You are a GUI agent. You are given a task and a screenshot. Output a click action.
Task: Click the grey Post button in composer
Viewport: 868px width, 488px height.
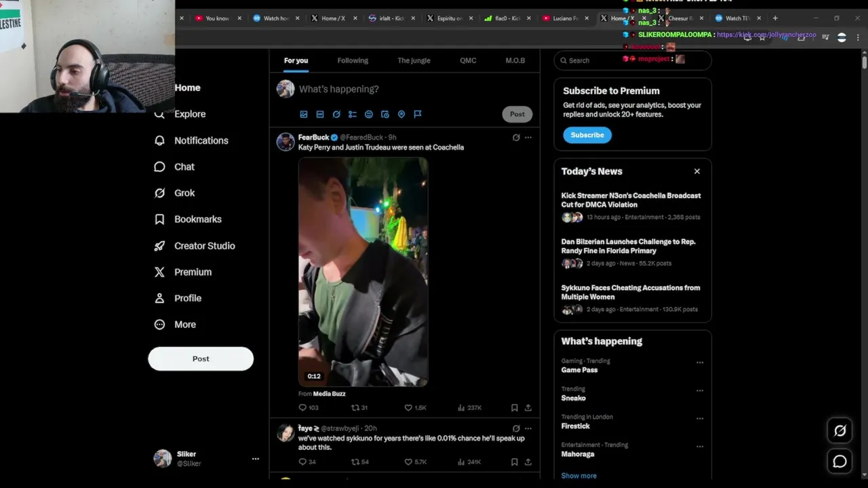tap(517, 114)
